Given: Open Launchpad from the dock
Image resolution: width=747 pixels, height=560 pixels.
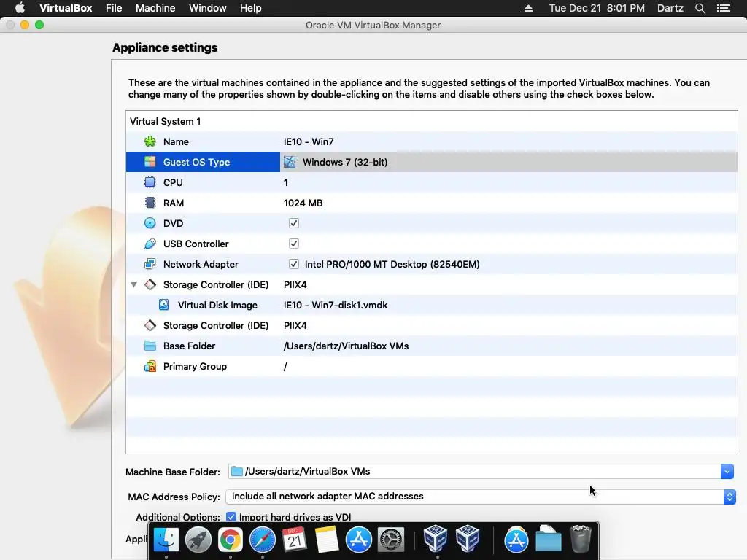Looking at the screenshot, I should (198, 540).
